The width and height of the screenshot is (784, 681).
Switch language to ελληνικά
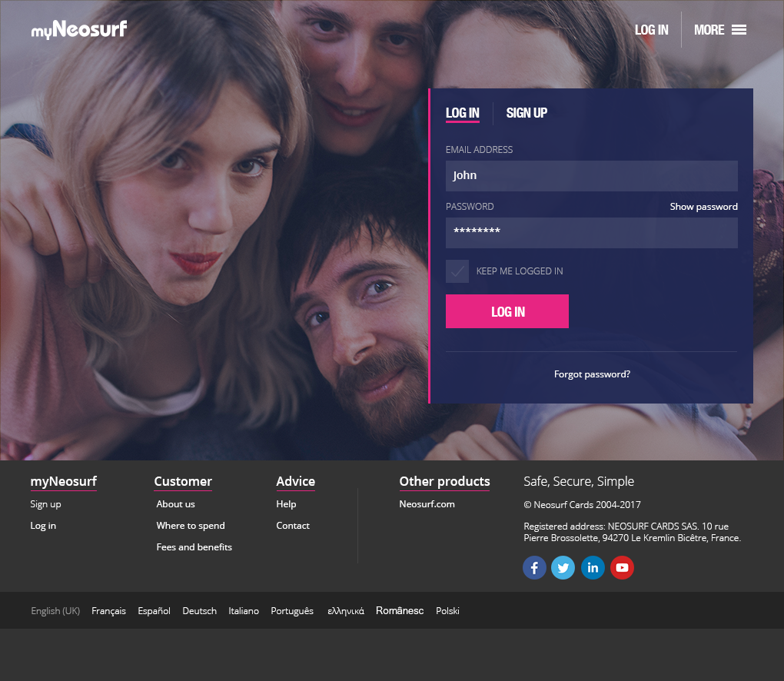coord(346,610)
